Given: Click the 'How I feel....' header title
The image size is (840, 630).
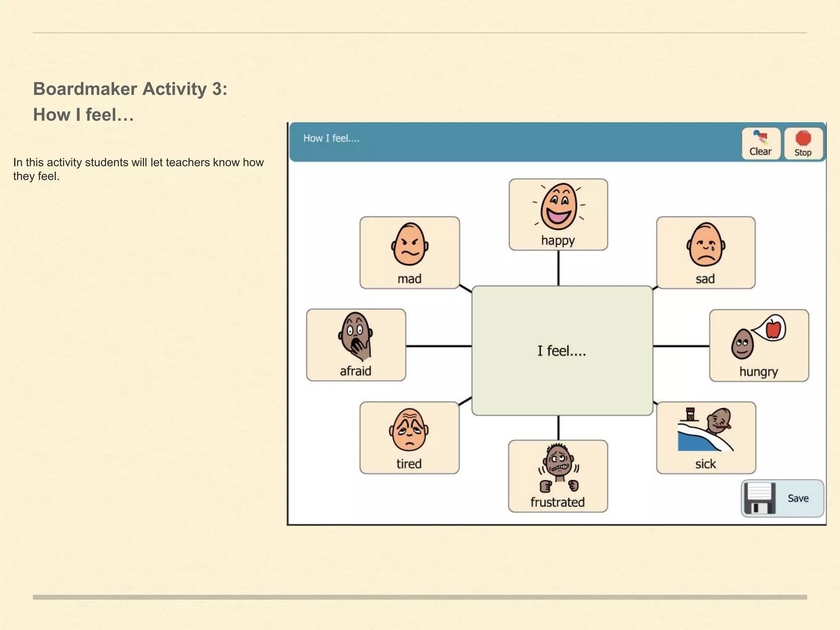Looking at the screenshot, I should (331, 138).
